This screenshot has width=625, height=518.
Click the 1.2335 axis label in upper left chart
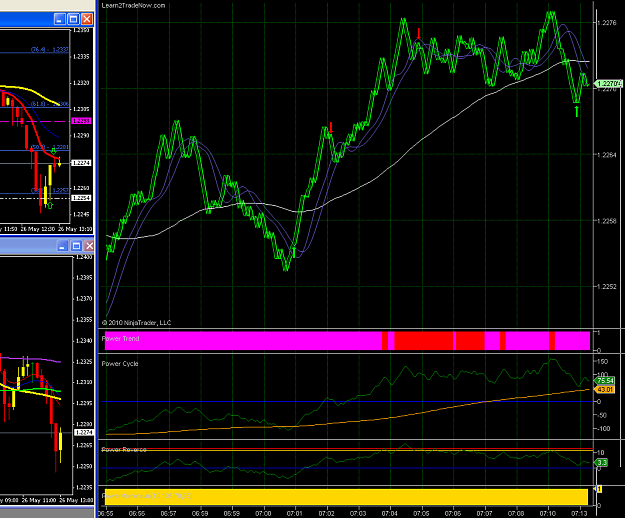(81, 57)
